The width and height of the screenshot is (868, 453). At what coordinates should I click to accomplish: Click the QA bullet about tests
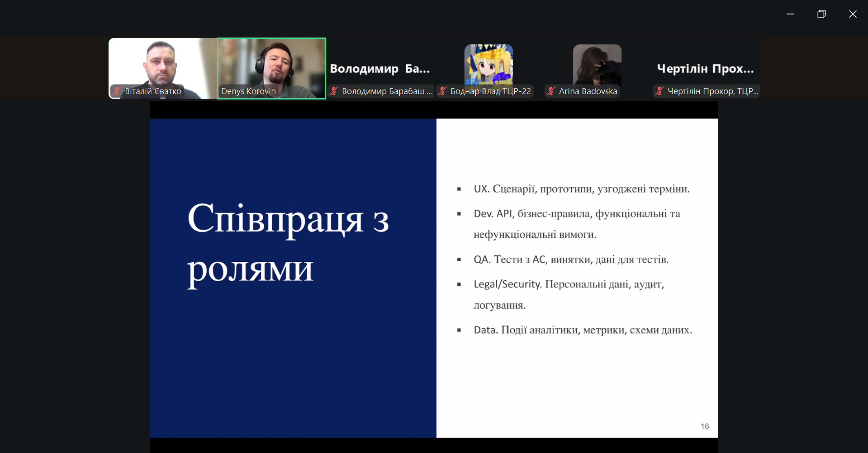tap(571, 260)
